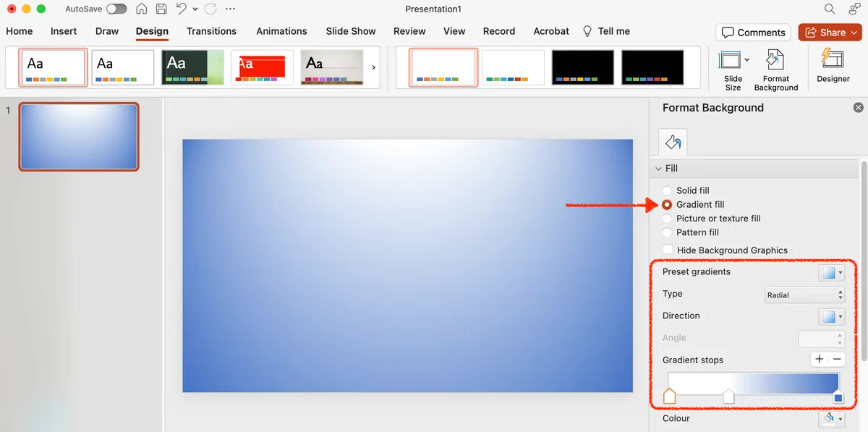
Task: Go to the Animations tab
Action: pyautogui.click(x=281, y=31)
